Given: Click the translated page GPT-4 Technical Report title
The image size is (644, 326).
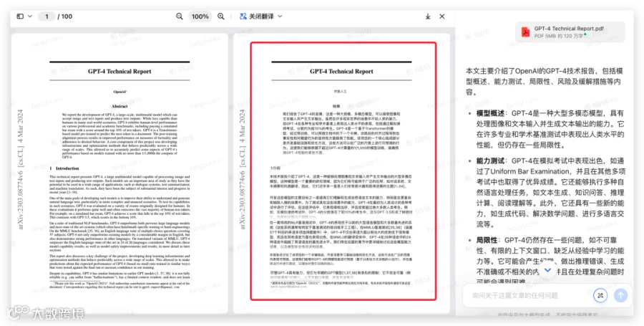Looking at the screenshot, I should coord(342,71).
